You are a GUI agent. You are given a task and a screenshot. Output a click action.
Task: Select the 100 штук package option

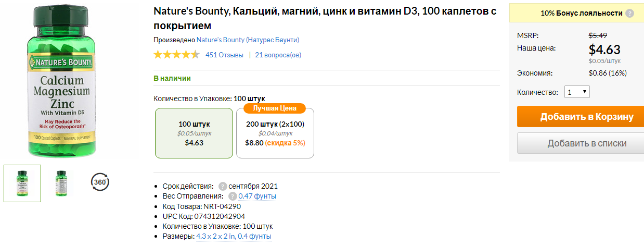coord(194,133)
